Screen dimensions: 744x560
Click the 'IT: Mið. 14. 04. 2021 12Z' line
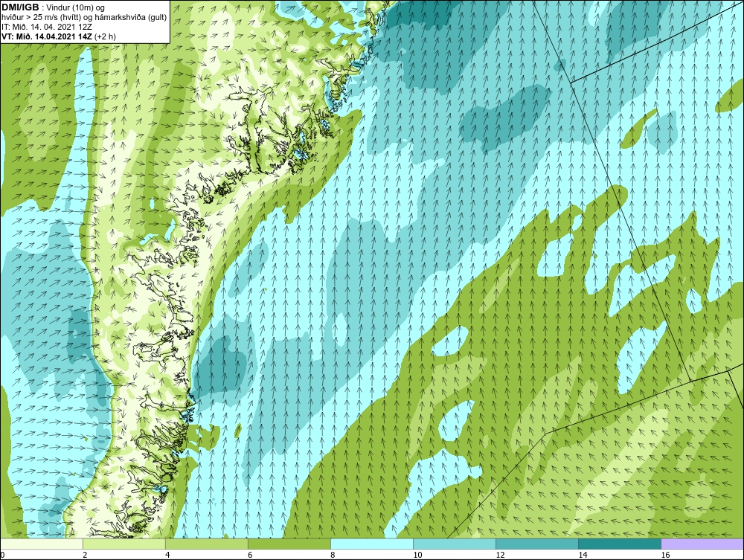(x=46, y=27)
